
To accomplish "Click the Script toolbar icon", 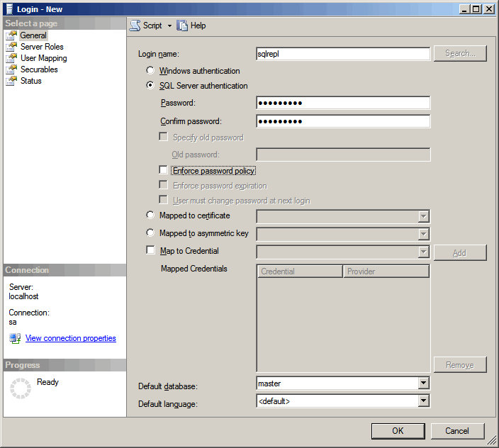I will 135,26.
